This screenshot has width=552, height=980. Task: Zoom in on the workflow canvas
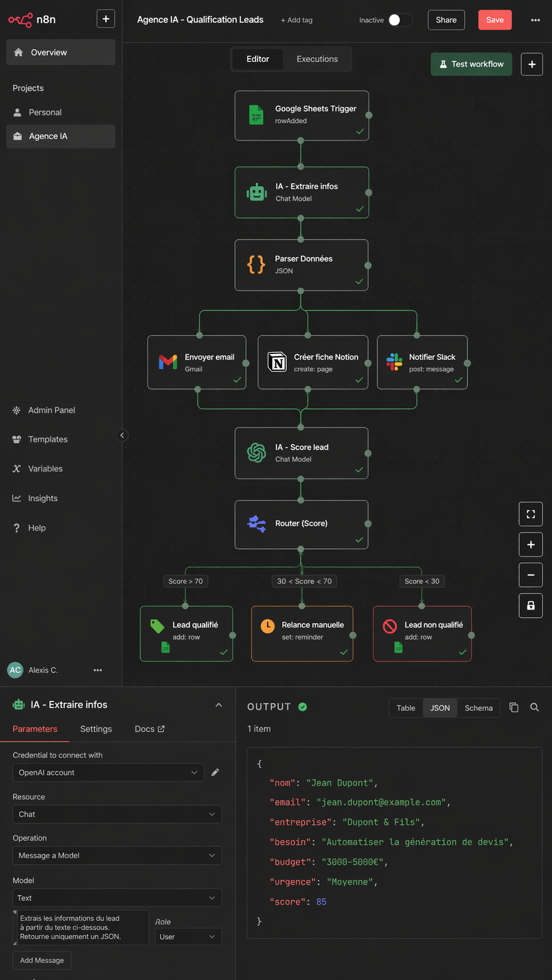(530, 545)
